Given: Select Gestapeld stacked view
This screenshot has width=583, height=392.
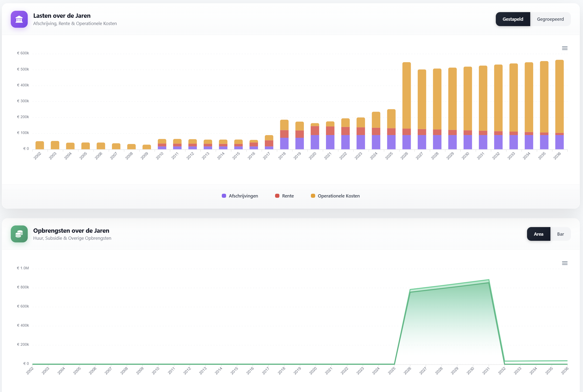Looking at the screenshot, I should point(513,19).
